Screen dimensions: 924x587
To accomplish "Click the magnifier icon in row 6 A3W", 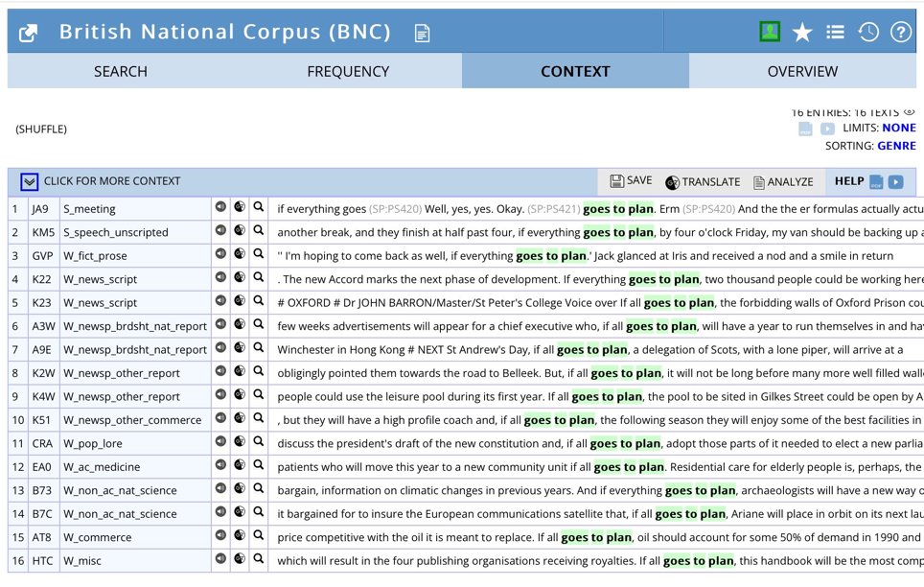I will [x=258, y=324].
